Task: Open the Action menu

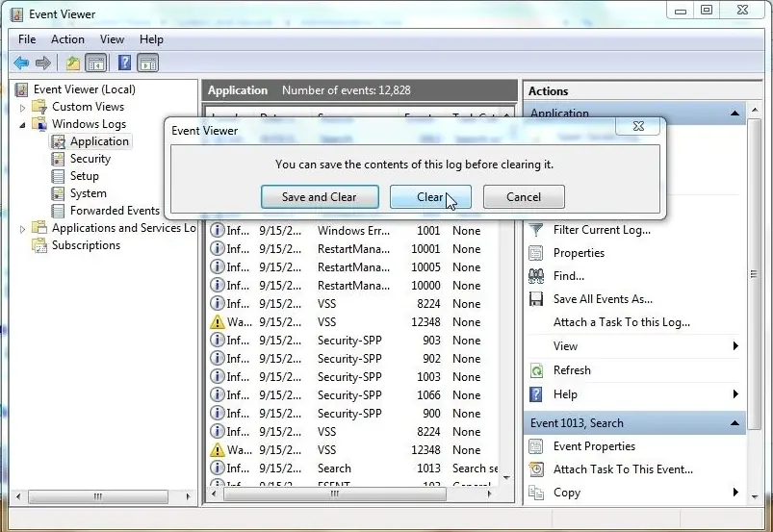Action: point(67,39)
